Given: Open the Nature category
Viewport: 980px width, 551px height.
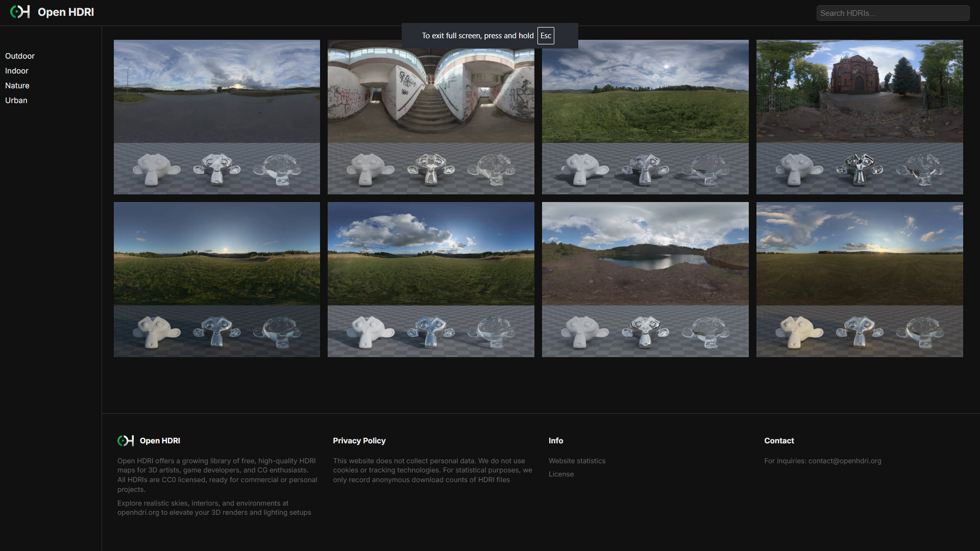Looking at the screenshot, I should [x=17, y=86].
